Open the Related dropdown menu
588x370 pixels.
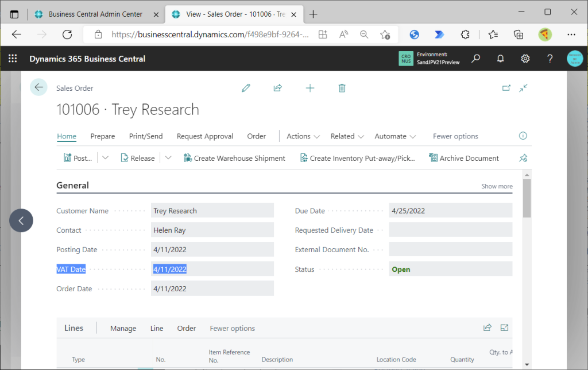point(347,136)
